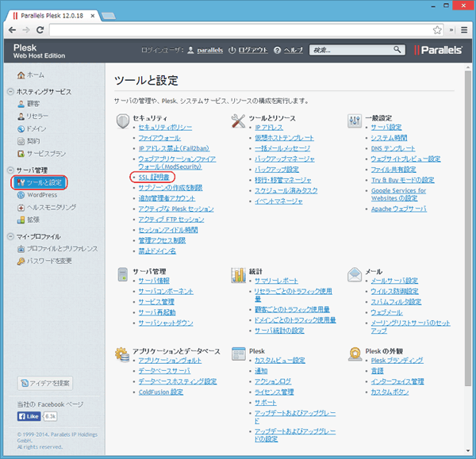Open the データベースサーバ link

click(164, 371)
